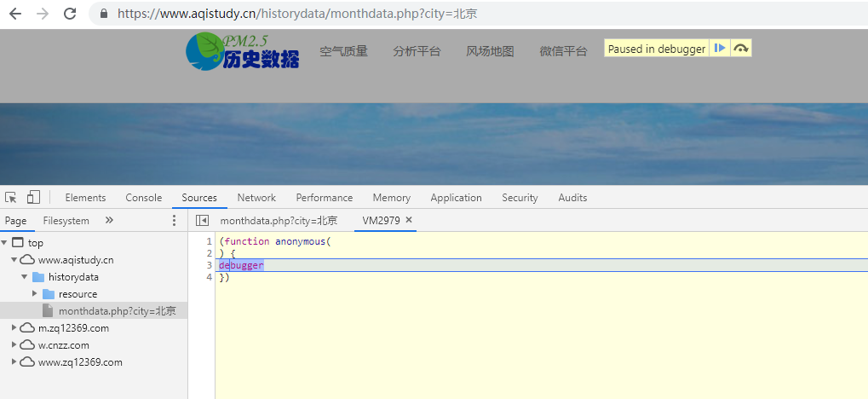Image resolution: width=868 pixels, height=399 pixels.
Task: Switch to the Console tab
Action: coord(143,198)
